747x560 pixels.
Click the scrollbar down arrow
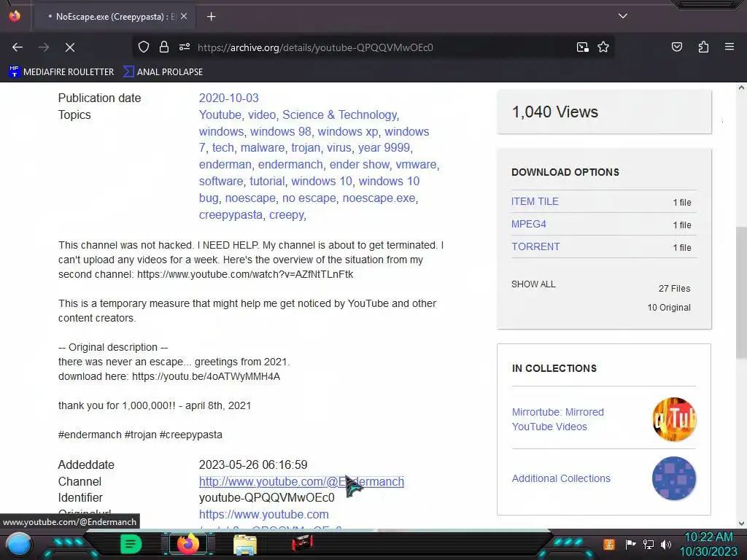pos(741,524)
